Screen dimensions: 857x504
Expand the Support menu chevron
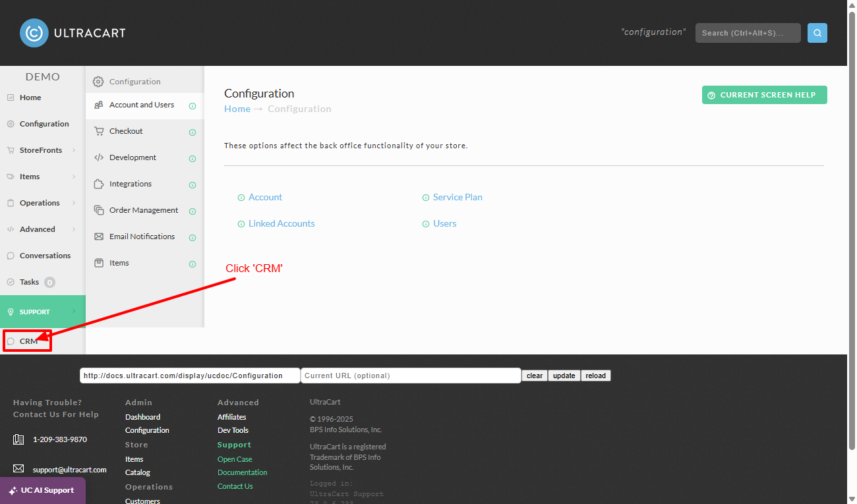(x=74, y=312)
